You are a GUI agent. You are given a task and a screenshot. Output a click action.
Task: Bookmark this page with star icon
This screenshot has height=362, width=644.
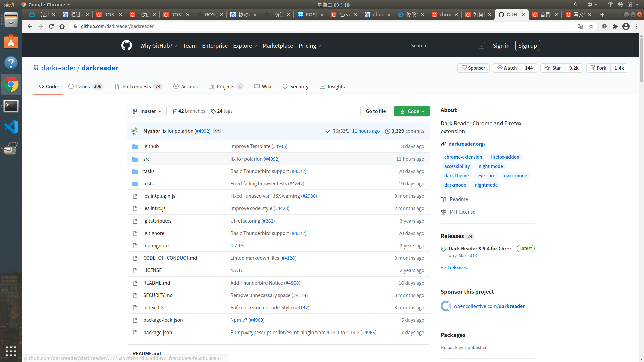click(x=591, y=26)
